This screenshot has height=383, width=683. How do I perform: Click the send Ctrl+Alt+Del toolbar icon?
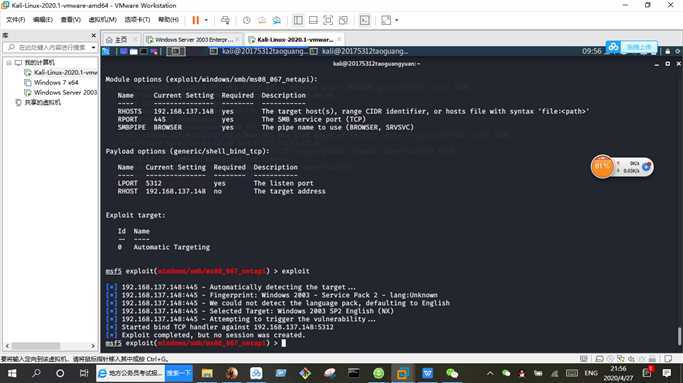pos(225,20)
